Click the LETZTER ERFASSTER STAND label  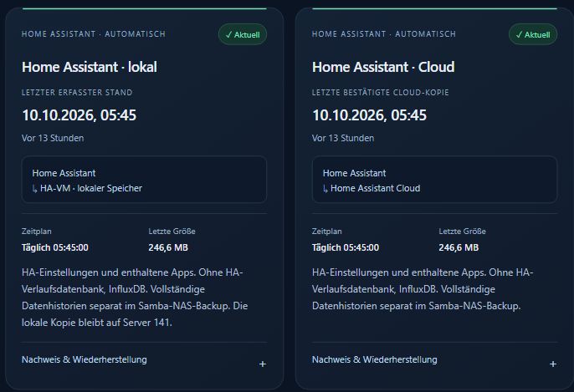pyautogui.click(x=77, y=93)
